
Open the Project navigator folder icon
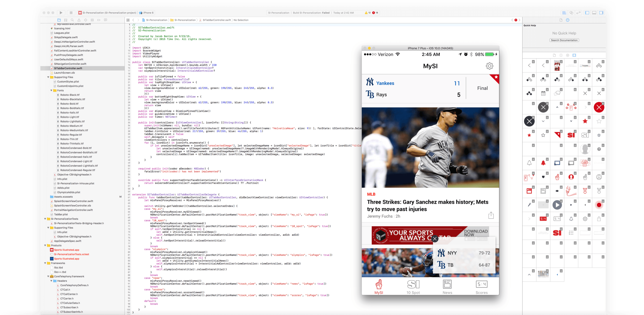point(59,20)
